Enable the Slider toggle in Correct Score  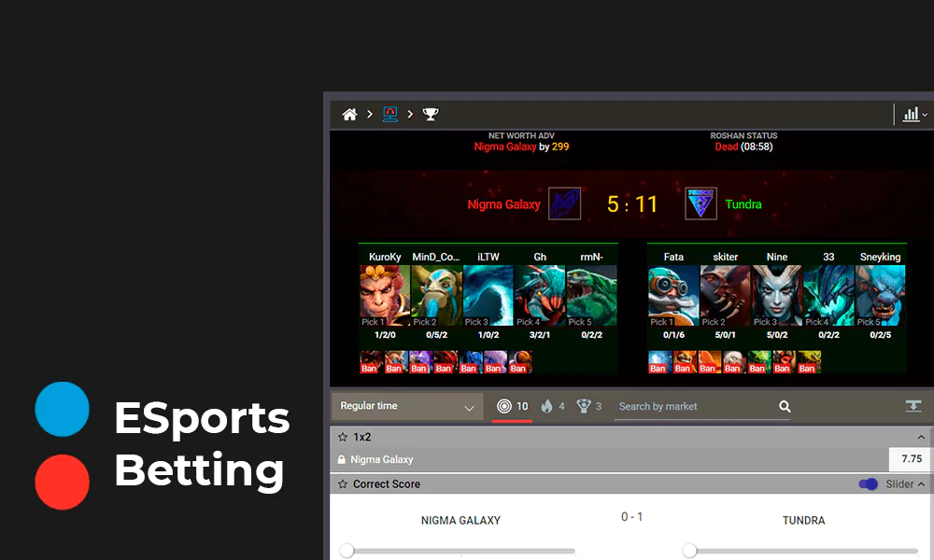[869, 483]
